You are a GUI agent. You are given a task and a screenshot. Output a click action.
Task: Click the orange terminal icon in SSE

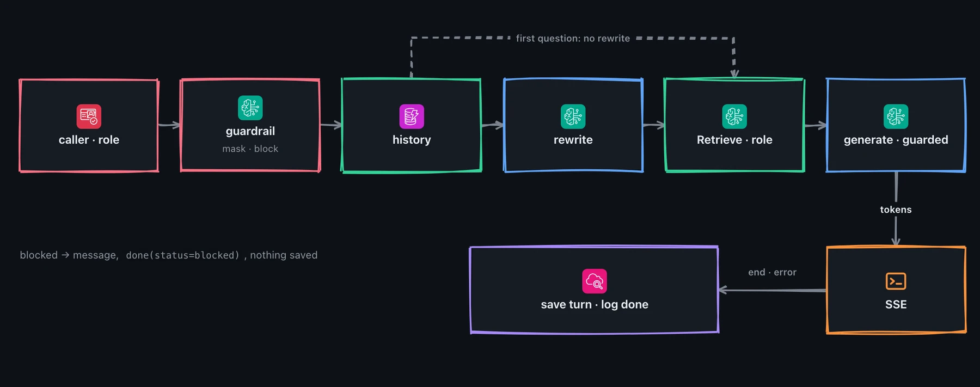click(x=896, y=281)
